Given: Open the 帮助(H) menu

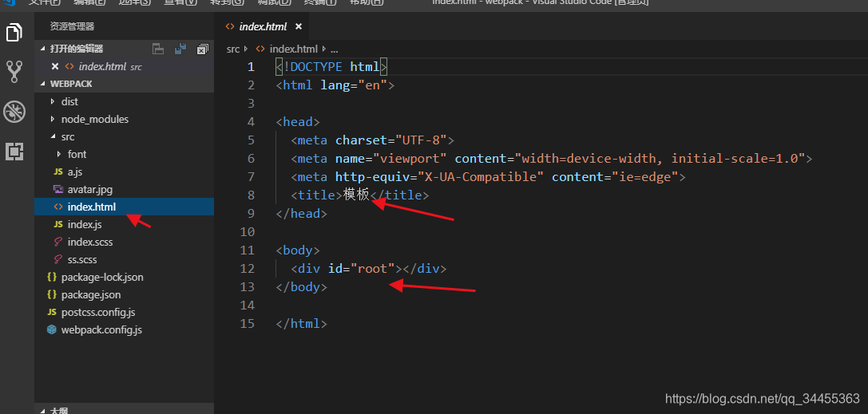Looking at the screenshot, I should point(367,2).
